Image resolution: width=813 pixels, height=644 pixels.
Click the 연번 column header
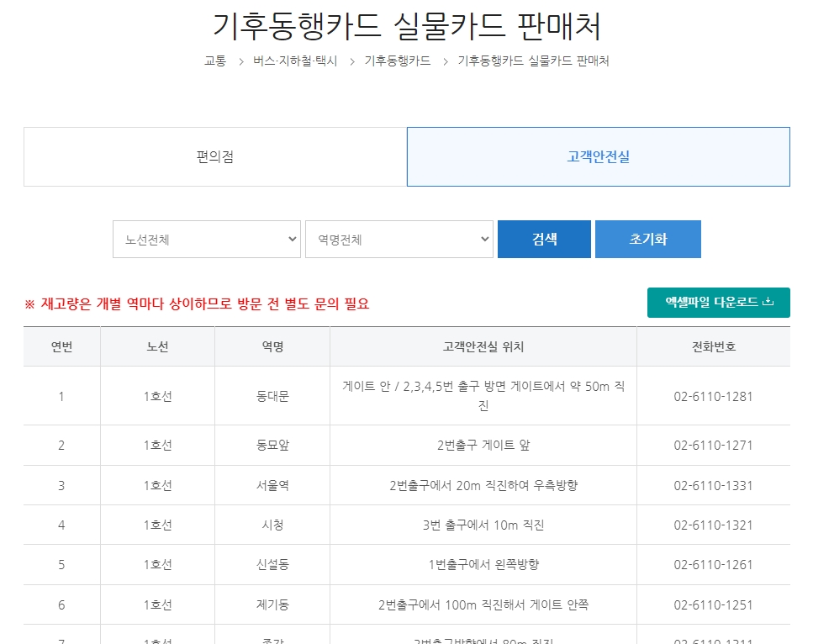[61, 346]
